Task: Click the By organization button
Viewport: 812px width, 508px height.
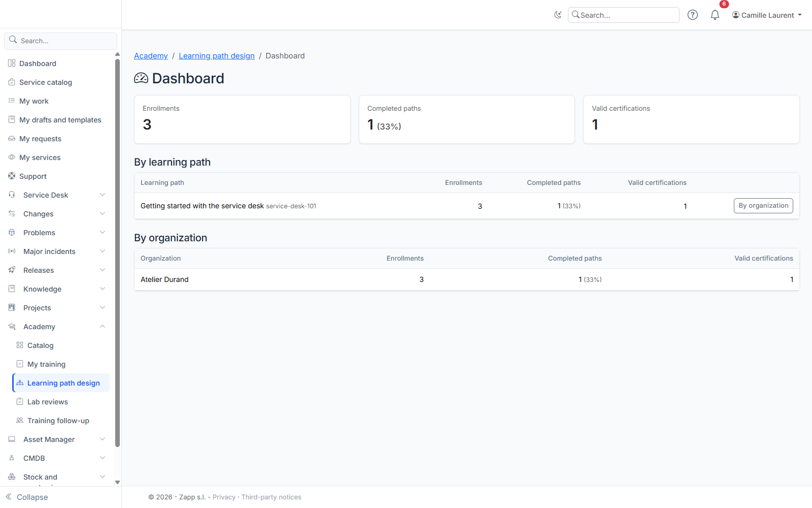Action: tap(763, 206)
